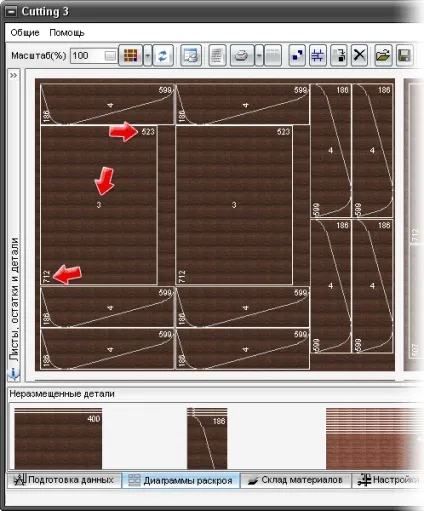Select the unplaced part labeled 400
Screen dimensions: 424x511
(x=58, y=438)
